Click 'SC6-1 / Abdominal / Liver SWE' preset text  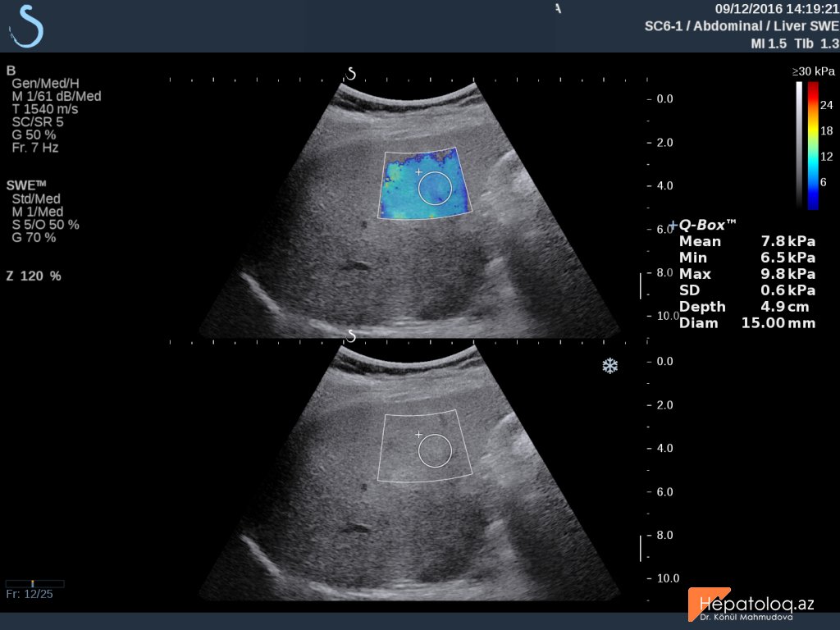(742, 26)
